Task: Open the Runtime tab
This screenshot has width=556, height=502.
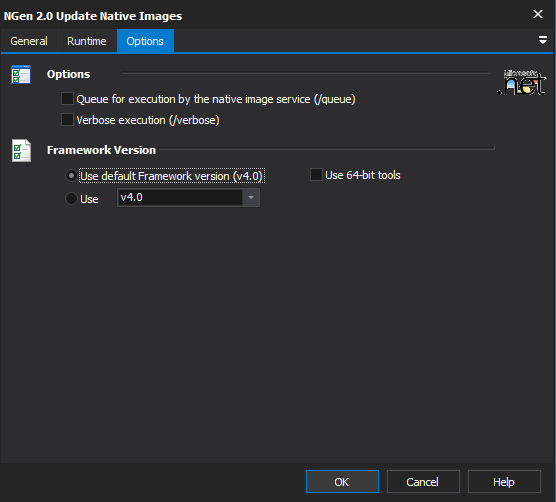Action: (87, 41)
